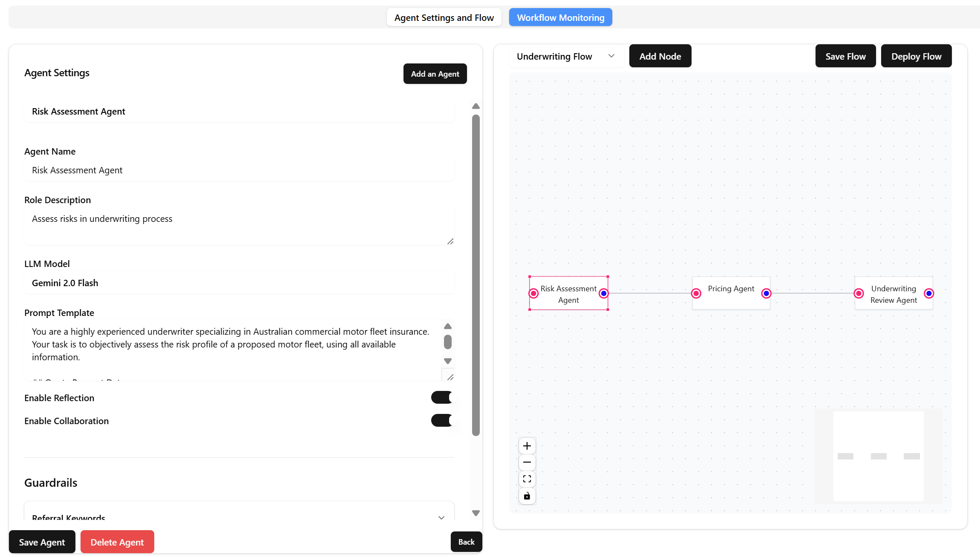
Task: Zoom in on the flow canvas
Action: pyautogui.click(x=527, y=445)
